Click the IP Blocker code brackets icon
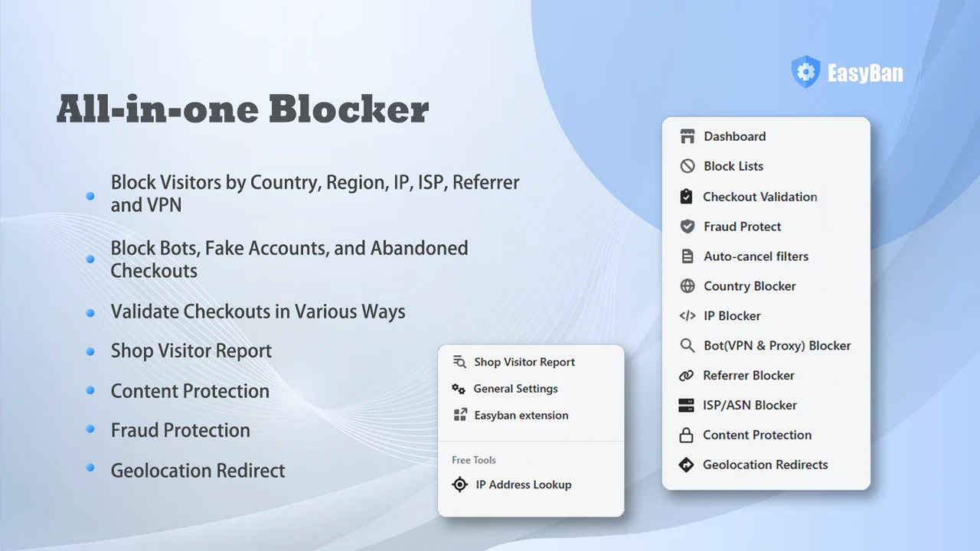 click(x=687, y=315)
